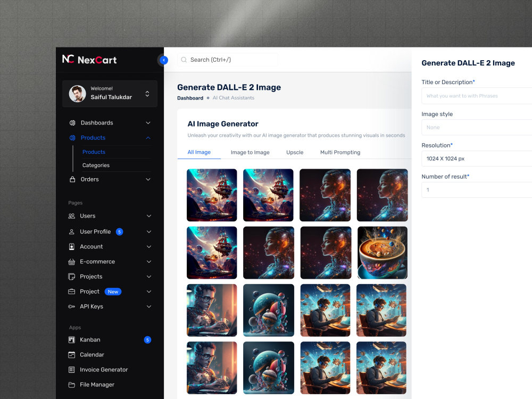Viewport: 532px width, 399px height.
Task: Open the Image style dropdown showing None
Action: tap(477, 127)
